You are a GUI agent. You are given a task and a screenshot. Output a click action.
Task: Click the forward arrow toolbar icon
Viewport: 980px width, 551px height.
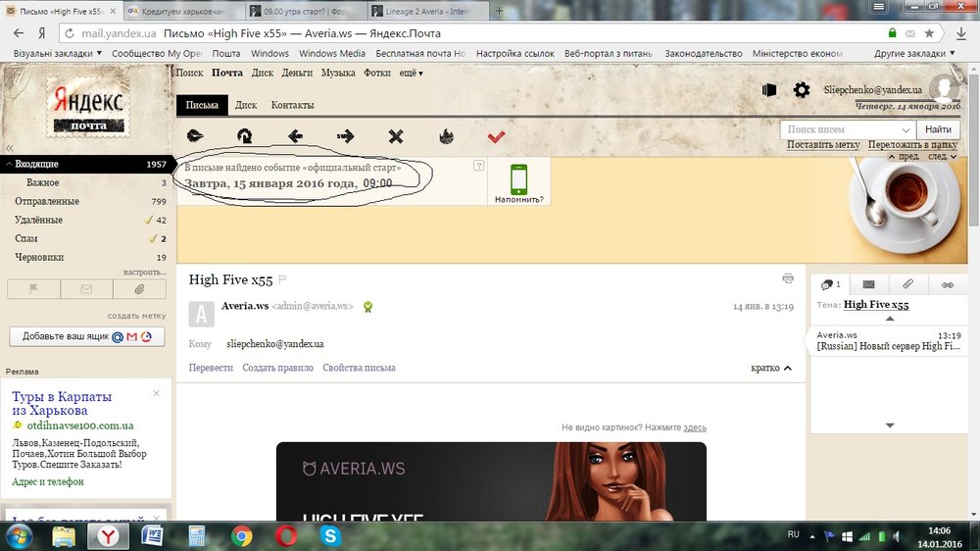(345, 136)
